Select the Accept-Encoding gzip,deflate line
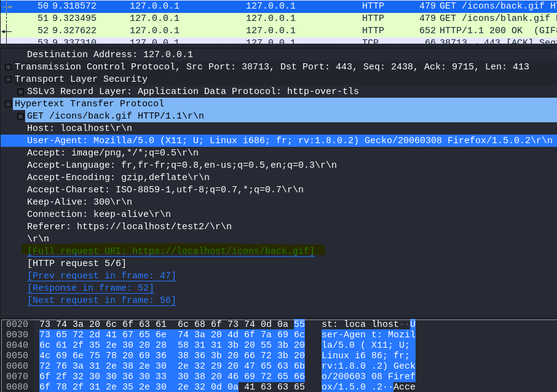 (x=118, y=177)
